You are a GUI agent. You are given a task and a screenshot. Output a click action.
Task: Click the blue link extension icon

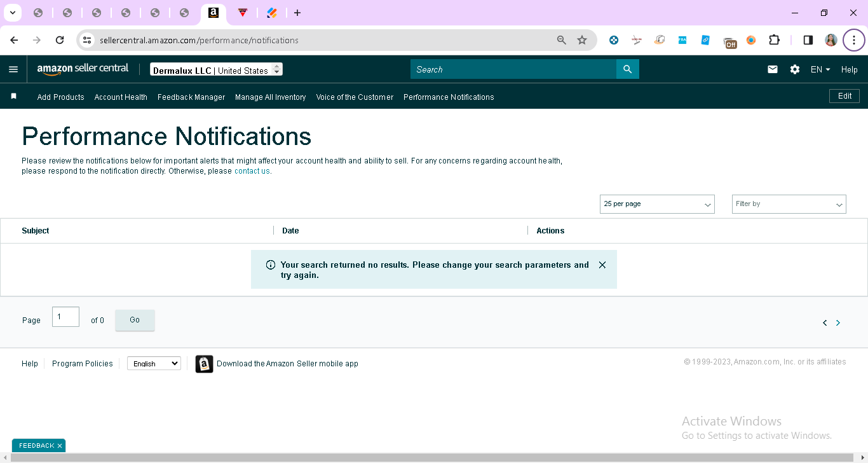[705, 40]
